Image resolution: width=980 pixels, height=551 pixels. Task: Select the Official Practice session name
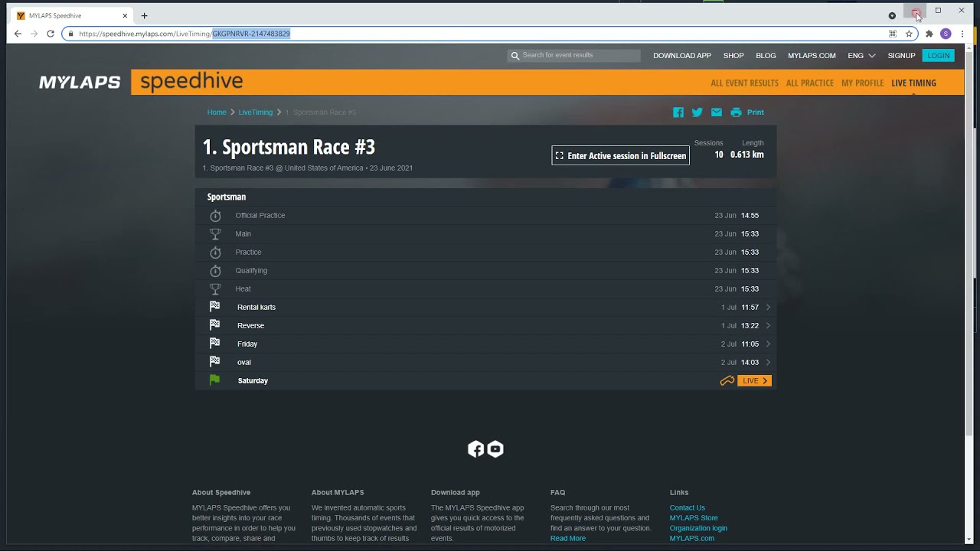click(260, 216)
